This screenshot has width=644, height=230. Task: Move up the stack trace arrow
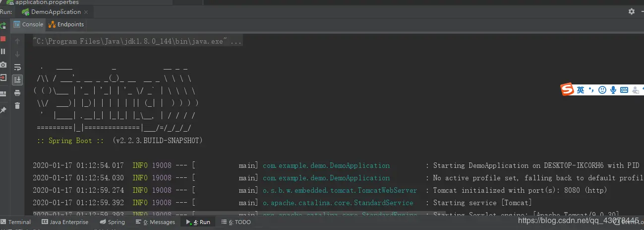pyautogui.click(x=17, y=41)
